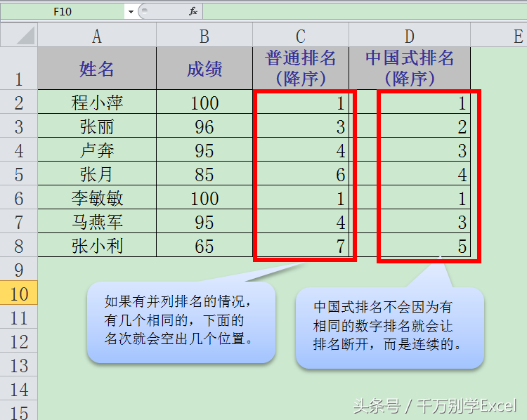Screen dimensions: 527x420
Task: Select column B header
Action: (204, 35)
